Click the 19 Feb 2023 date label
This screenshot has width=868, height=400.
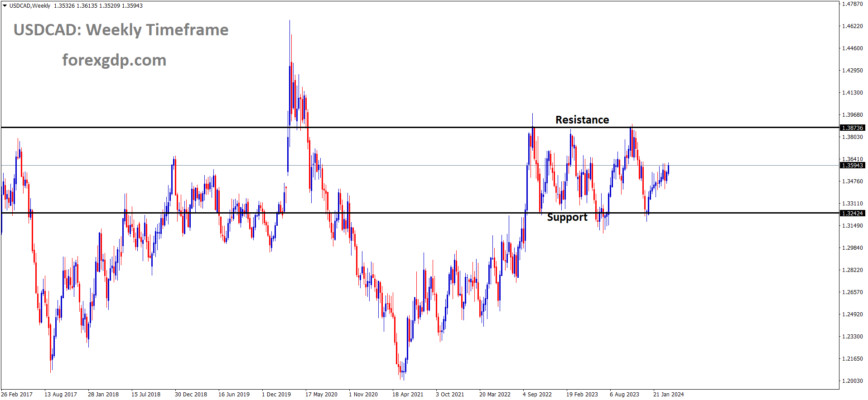tap(582, 395)
